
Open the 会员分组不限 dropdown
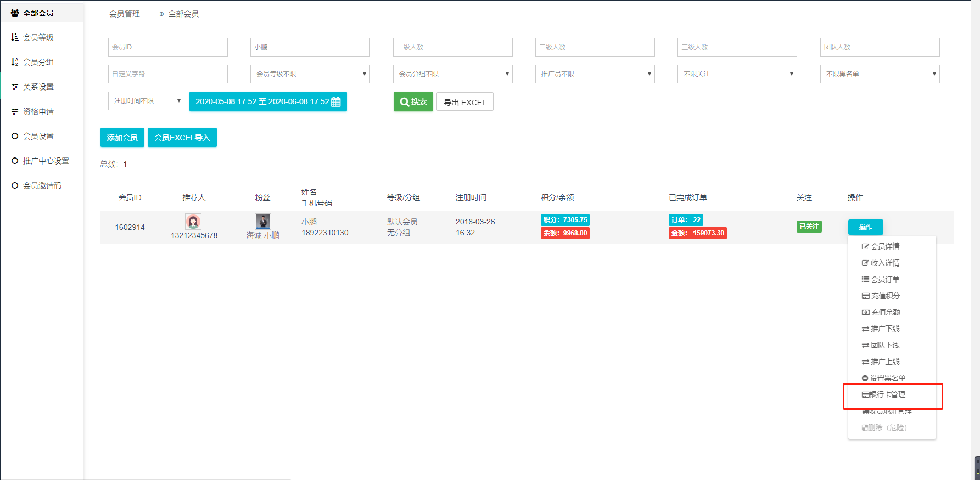[x=453, y=74]
